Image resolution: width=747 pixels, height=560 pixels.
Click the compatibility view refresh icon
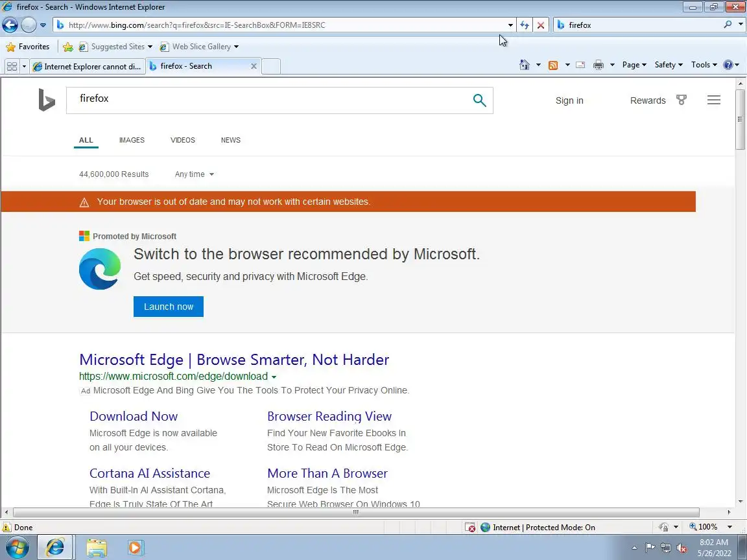[525, 25]
